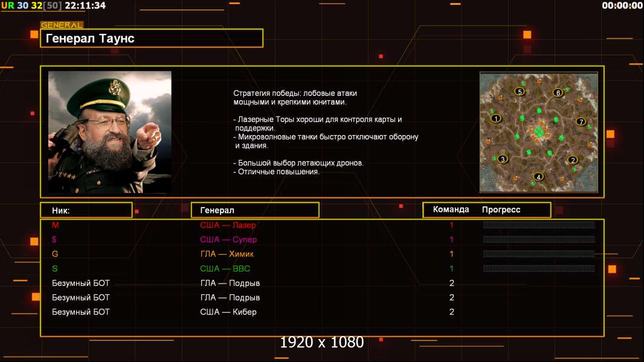Click start position 1 on the minimap

point(497,119)
